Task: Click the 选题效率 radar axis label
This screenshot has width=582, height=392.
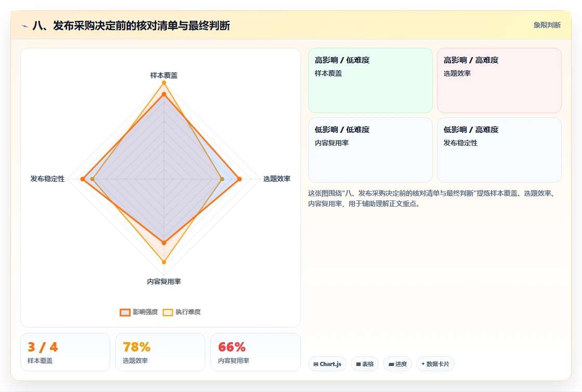Action: pos(277,179)
